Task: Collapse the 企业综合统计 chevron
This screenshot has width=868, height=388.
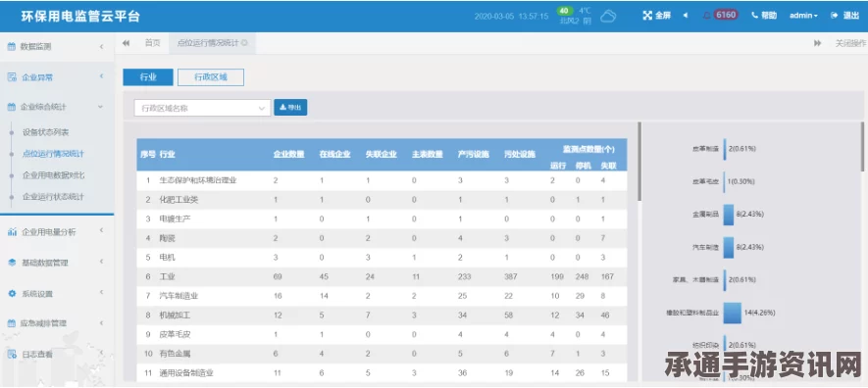Action: pyautogui.click(x=100, y=107)
